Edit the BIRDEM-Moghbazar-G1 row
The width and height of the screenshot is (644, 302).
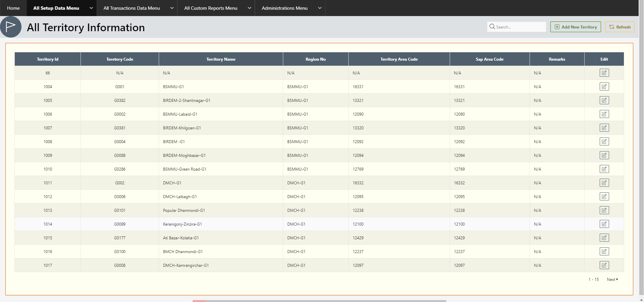[x=604, y=155]
